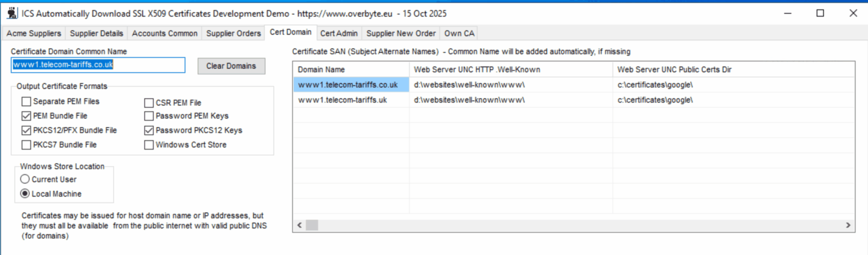Select the Supplier New Order tab
The height and width of the screenshot is (255, 868).
pos(401,33)
